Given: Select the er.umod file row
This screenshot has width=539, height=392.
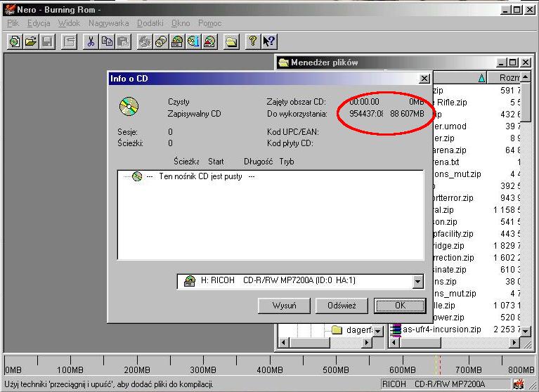Looking at the screenshot, I should click(450, 126).
